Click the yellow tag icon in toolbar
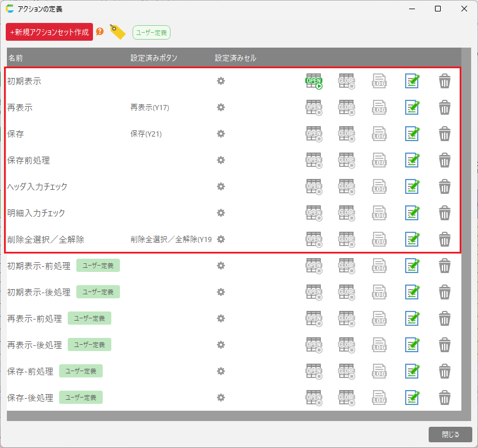The image size is (478, 448). [118, 32]
